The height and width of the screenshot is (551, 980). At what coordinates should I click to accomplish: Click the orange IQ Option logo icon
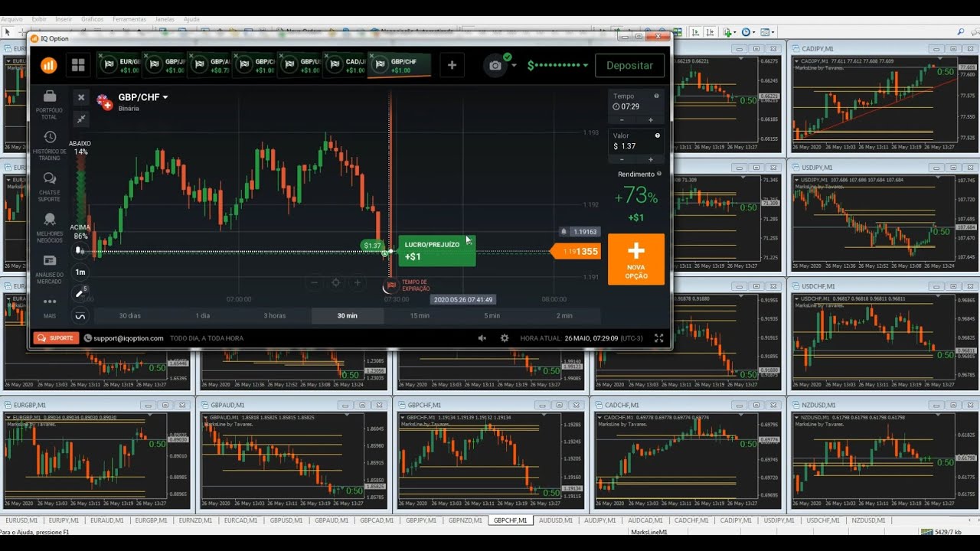tap(48, 65)
